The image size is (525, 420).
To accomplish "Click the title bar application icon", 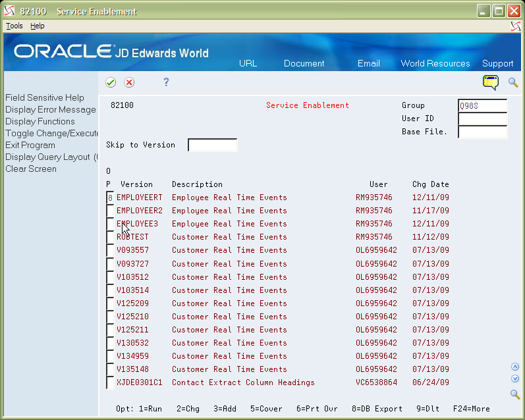I will [9, 11].
